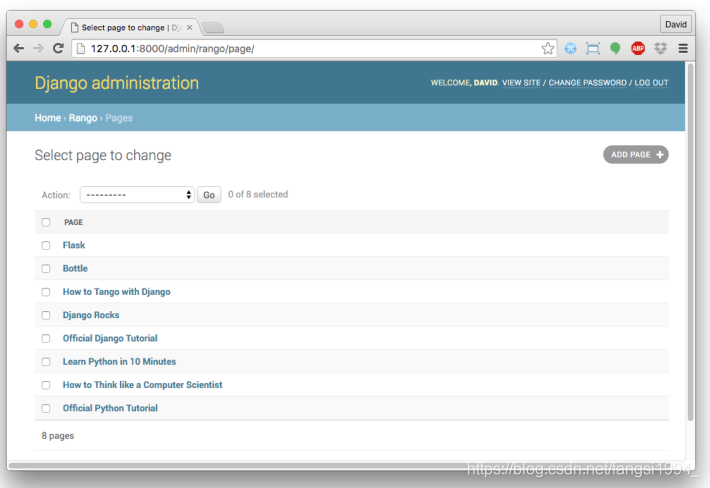Click the Dropbox extension icon
This screenshot has width=710, height=488.
[661, 48]
